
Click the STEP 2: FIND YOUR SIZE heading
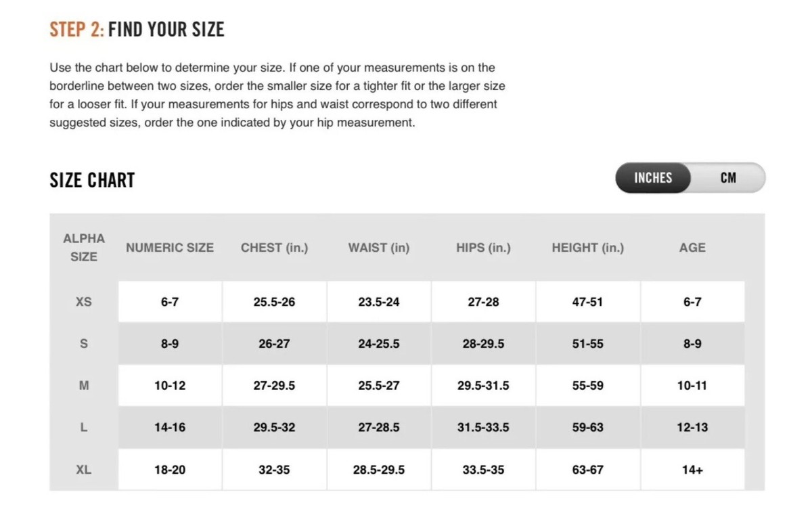pos(137,30)
